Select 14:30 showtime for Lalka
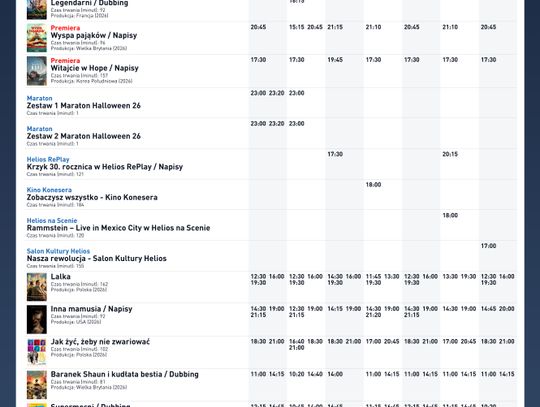 335,276
